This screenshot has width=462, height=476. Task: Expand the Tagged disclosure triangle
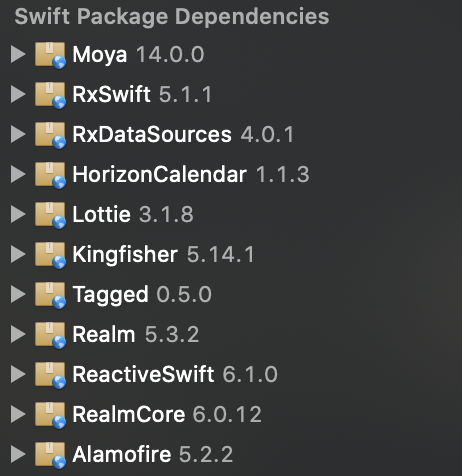pyautogui.click(x=18, y=294)
